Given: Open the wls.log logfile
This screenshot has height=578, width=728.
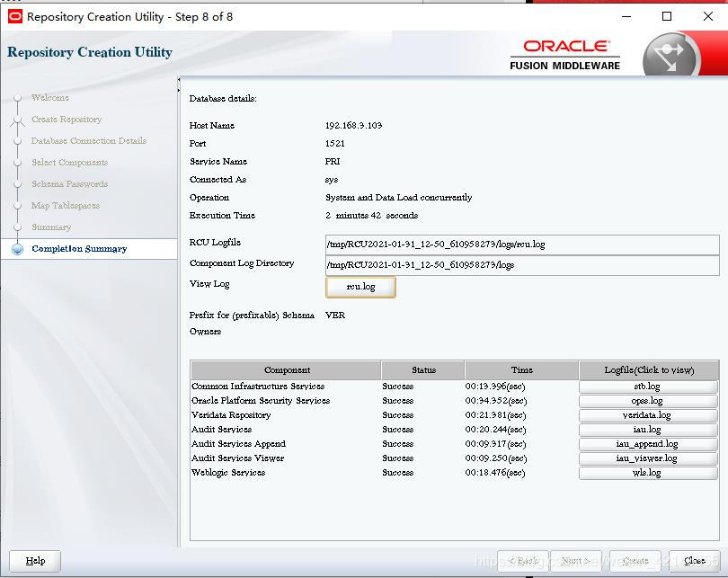Looking at the screenshot, I should [648, 473].
